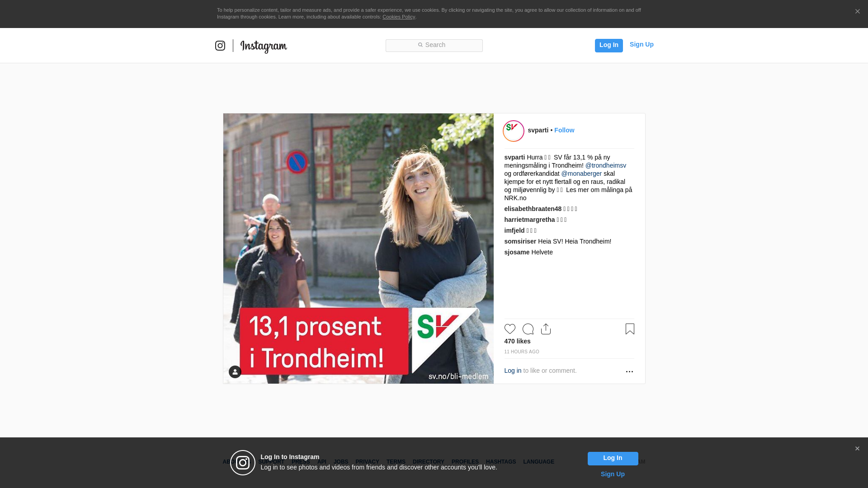Close the bottom Log In banner

pos(857,449)
